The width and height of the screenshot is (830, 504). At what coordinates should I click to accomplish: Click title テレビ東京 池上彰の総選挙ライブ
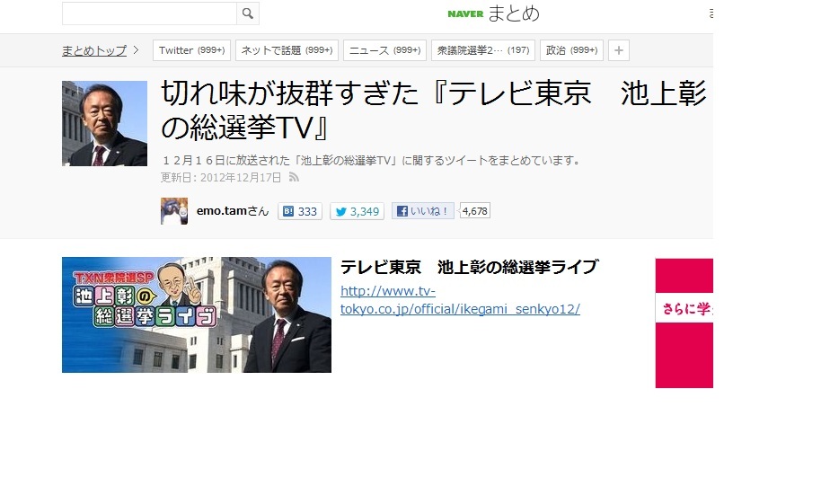point(470,267)
